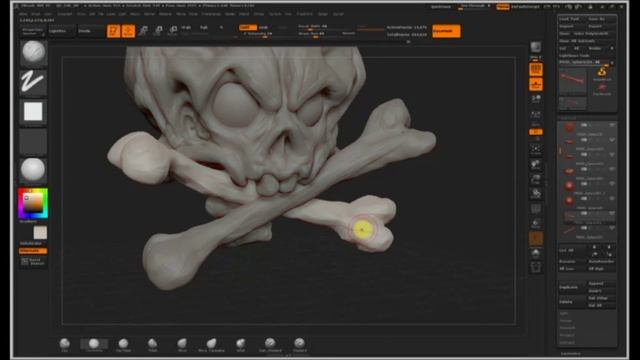
Task: Click the Duplicate subtool button
Action: [x=572, y=287]
